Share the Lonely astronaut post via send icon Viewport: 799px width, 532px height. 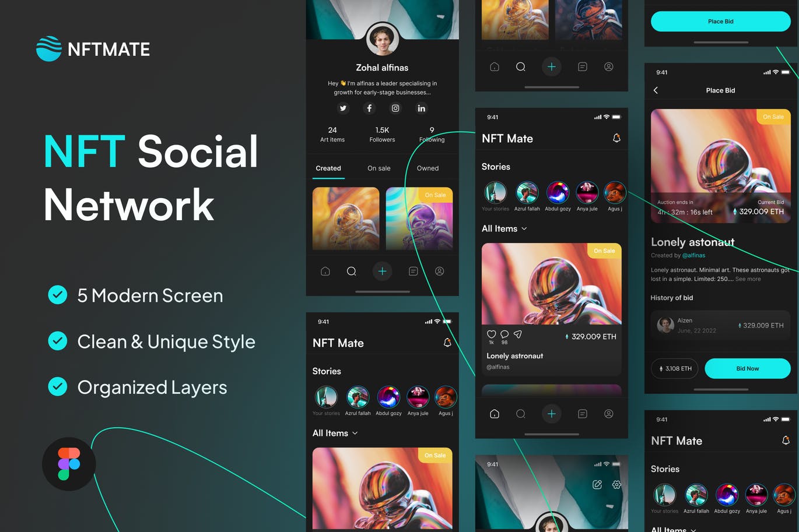click(518, 334)
